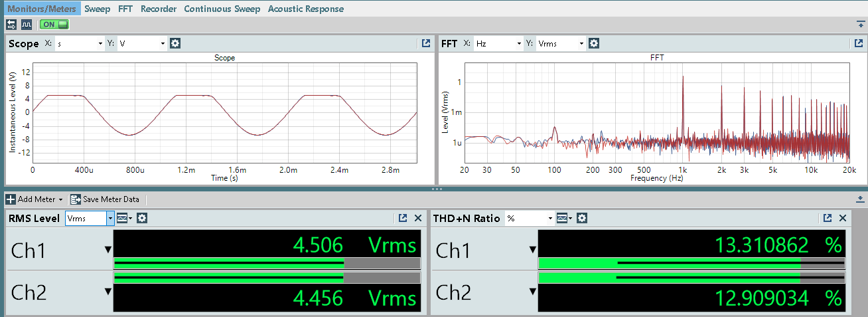Click the square-wave signal toolbar icon

click(27, 25)
